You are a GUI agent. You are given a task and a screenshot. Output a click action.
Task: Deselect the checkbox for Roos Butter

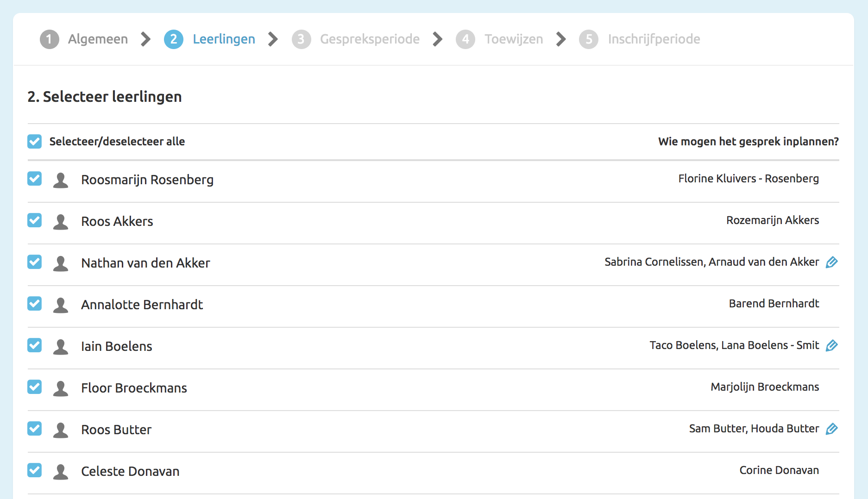coord(34,429)
